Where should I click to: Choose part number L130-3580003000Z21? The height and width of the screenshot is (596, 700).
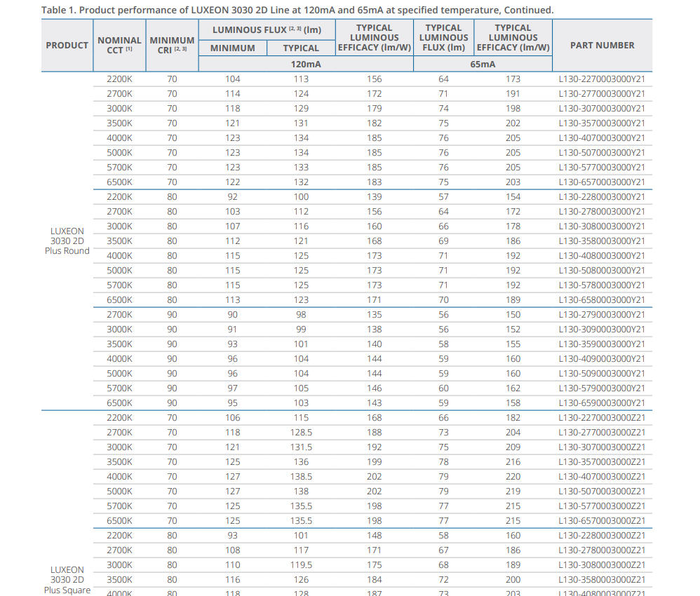602,580
